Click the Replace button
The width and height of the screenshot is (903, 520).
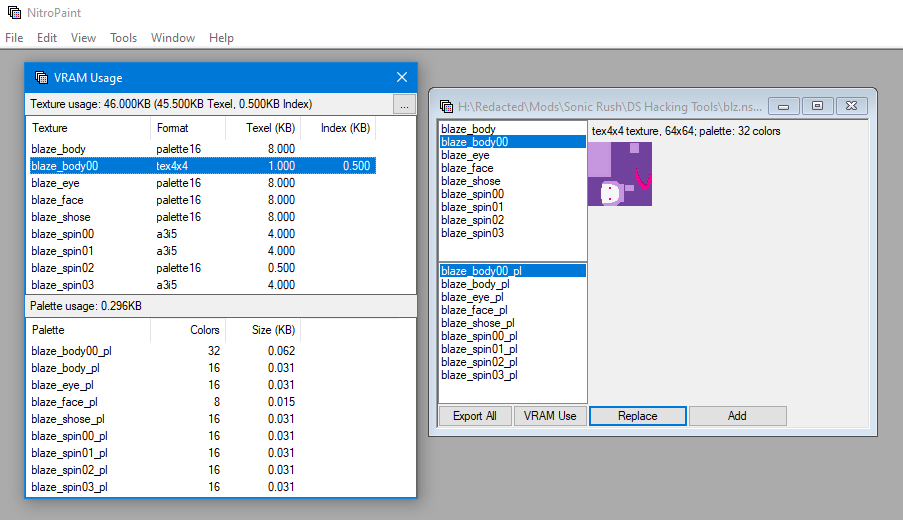tap(638, 416)
